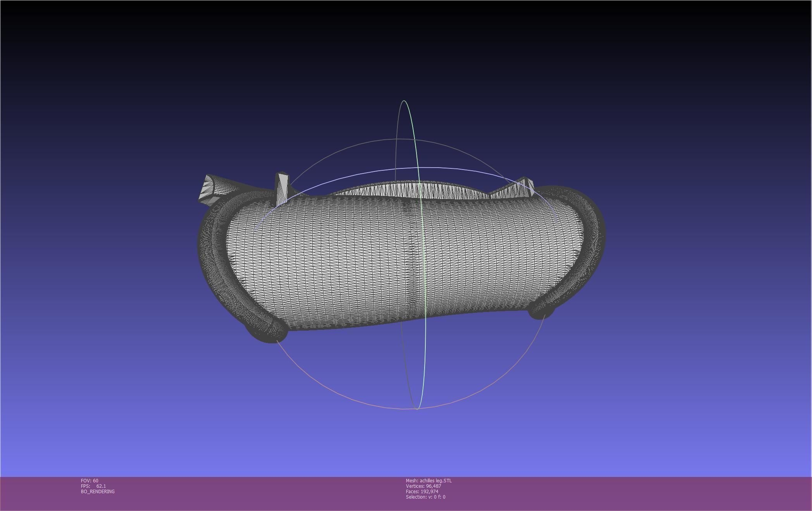Image resolution: width=812 pixels, height=511 pixels.
Task: Click the 'Faces: 192,974' info line
Action: click(422, 491)
